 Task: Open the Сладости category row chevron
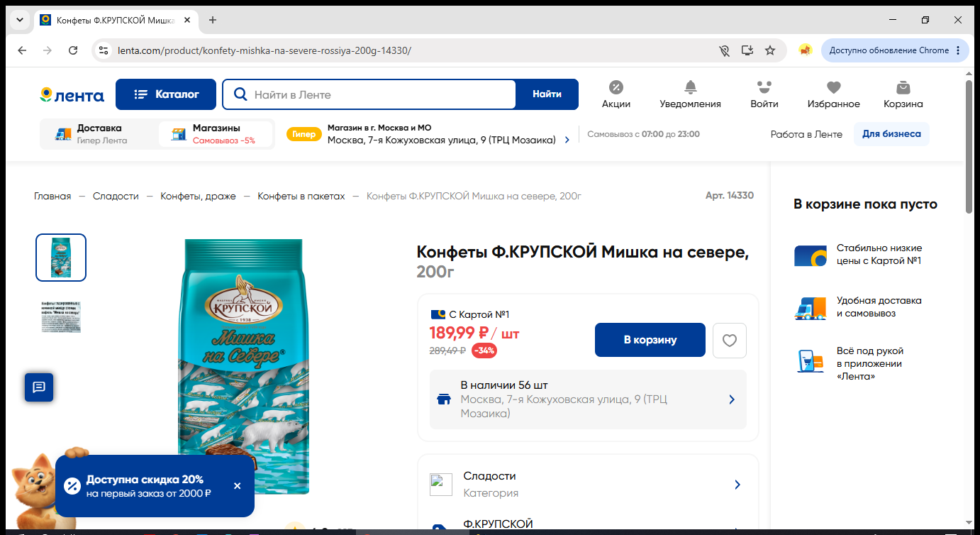tap(737, 485)
